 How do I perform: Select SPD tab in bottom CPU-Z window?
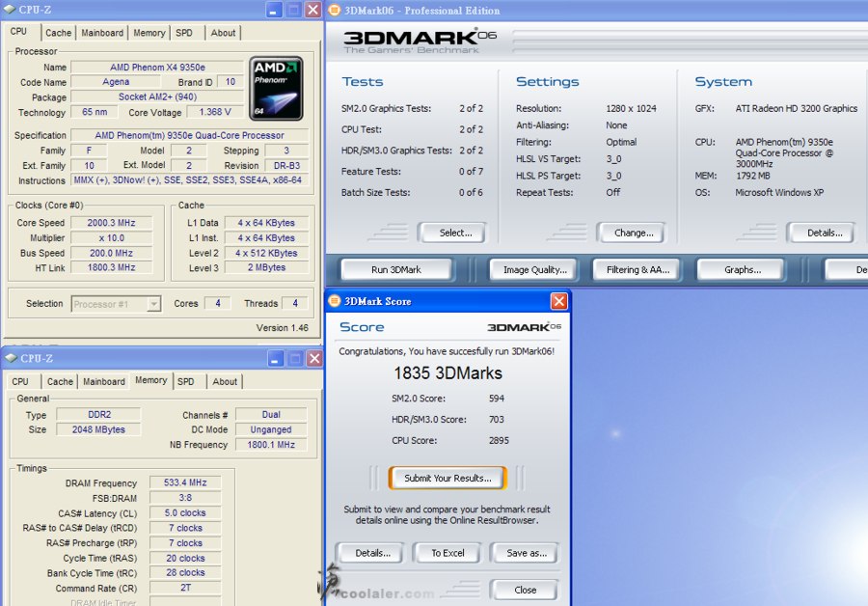tap(186, 382)
